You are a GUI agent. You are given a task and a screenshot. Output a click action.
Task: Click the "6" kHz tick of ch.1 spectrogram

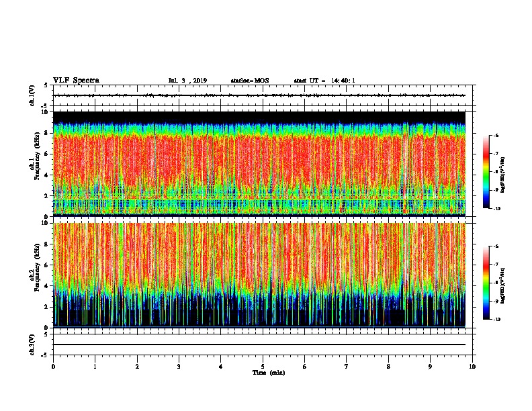(47, 154)
